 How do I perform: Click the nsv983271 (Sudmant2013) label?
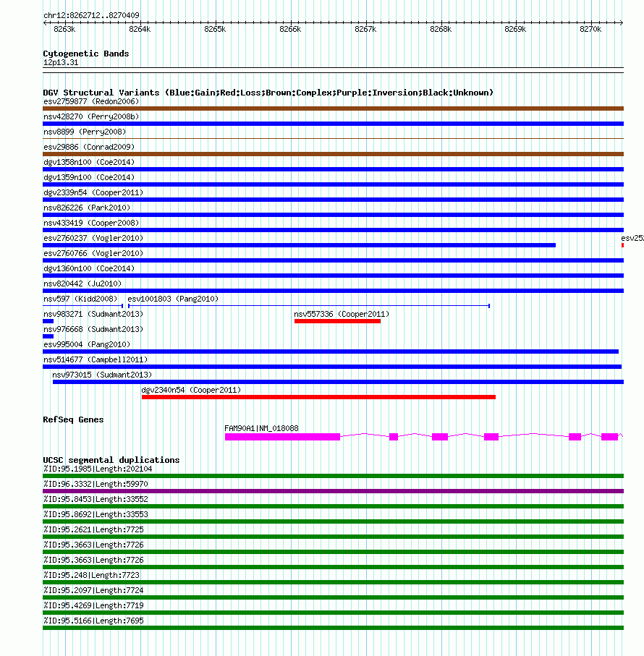click(x=93, y=314)
